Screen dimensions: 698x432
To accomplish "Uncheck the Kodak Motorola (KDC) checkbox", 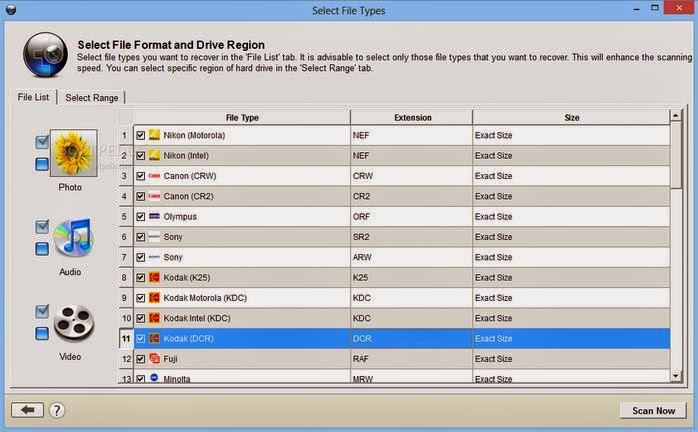I will 141,298.
